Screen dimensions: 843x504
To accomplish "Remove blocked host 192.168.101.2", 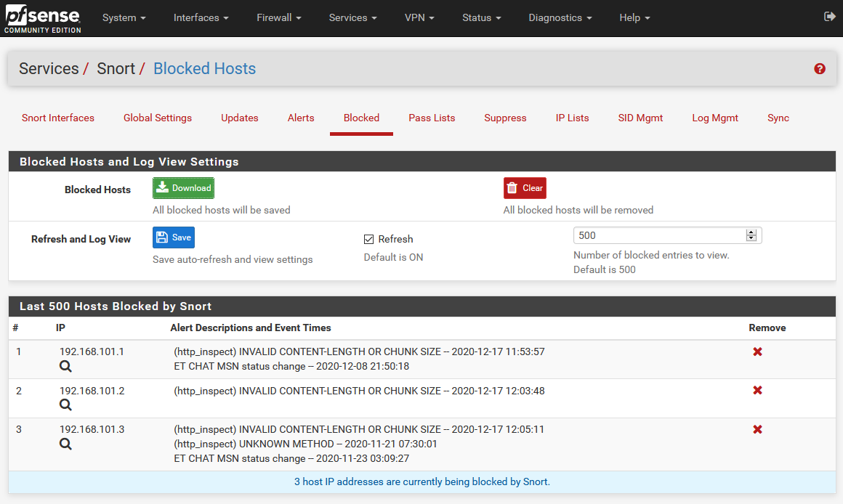I will click(x=757, y=391).
